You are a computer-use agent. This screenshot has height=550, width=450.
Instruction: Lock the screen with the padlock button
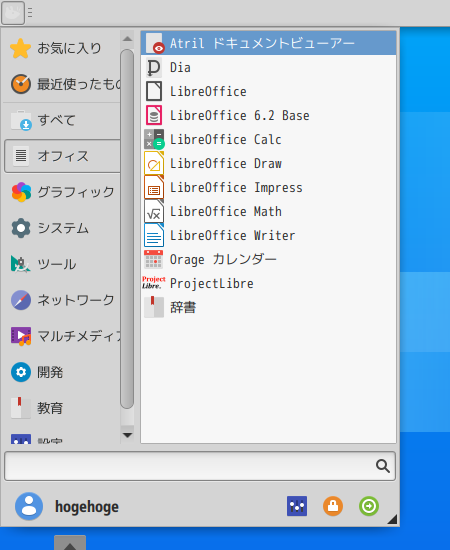[333, 506]
